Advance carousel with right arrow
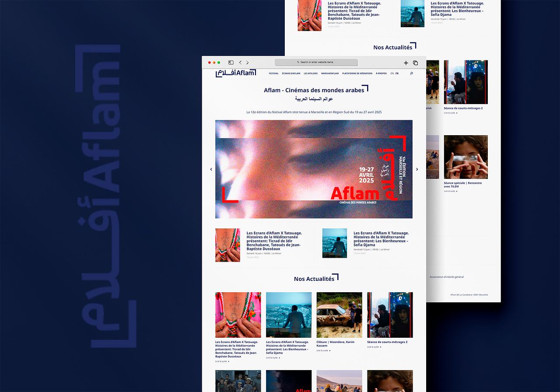The width and height of the screenshot is (560, 392). (416, 169)
